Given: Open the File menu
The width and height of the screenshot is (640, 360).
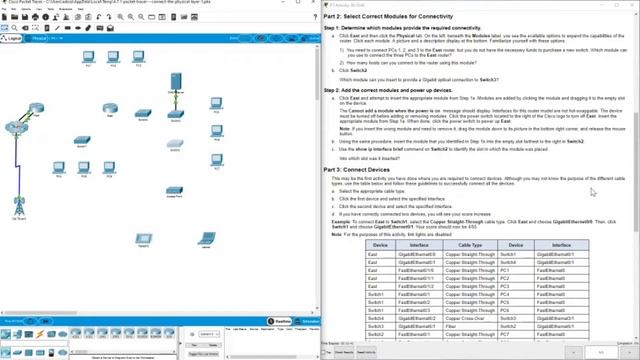Looking at the screenshot, I should (x=4, y=9).
